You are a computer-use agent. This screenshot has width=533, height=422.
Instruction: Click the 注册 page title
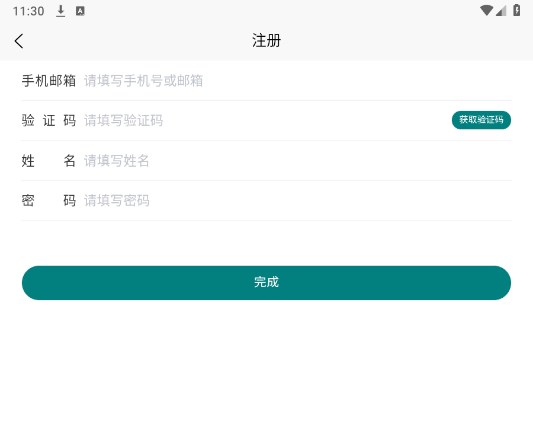[266, 41]
